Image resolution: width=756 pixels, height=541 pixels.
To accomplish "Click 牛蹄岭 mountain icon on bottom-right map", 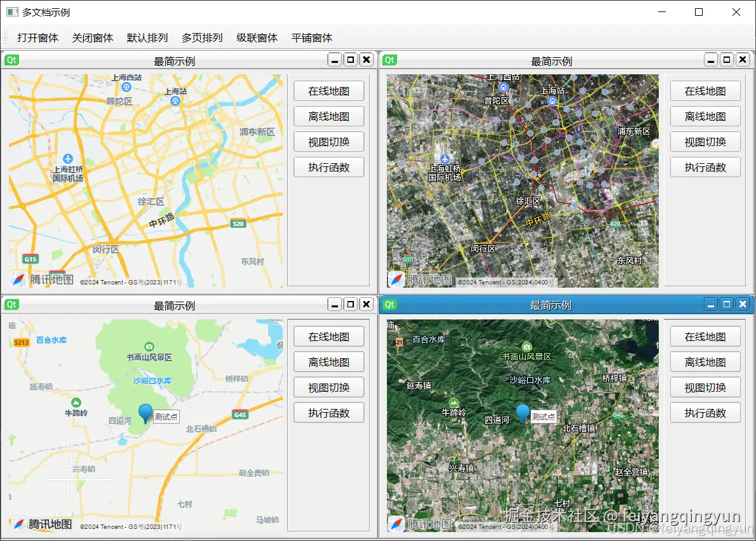I will 454,402.
